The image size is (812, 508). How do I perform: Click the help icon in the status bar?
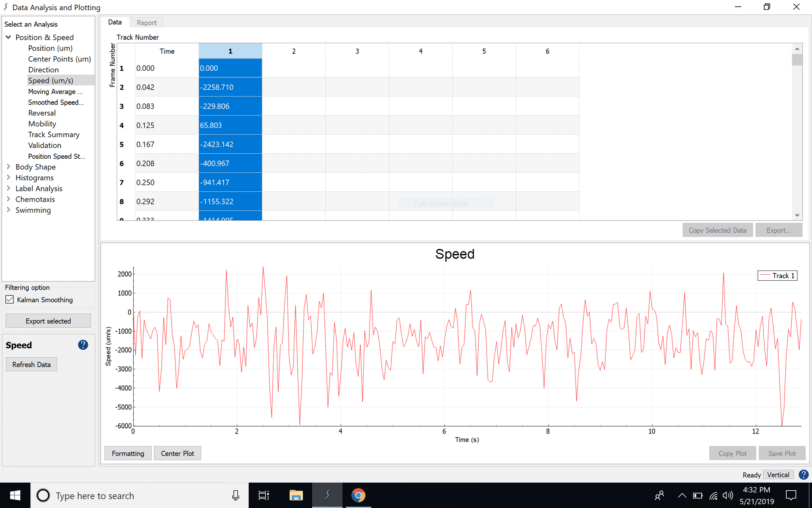pos(803,475)
